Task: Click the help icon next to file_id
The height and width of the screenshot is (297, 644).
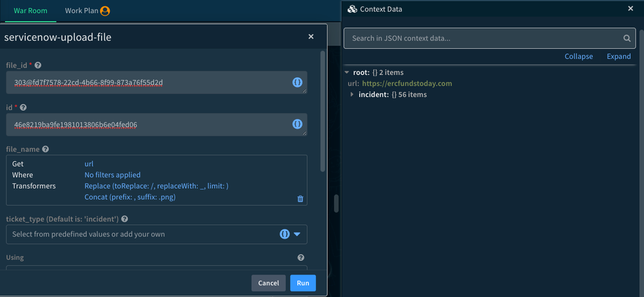Action: coord(38,66)
